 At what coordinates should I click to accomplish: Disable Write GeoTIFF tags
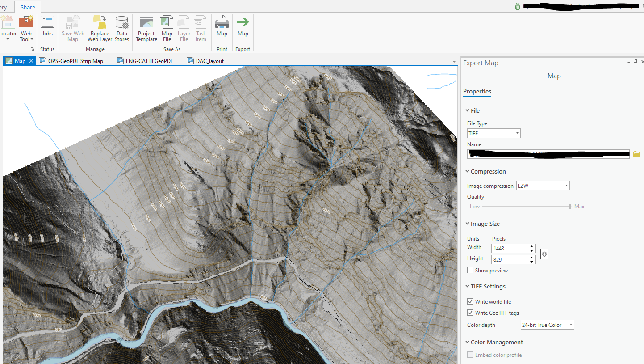[470, 313]
